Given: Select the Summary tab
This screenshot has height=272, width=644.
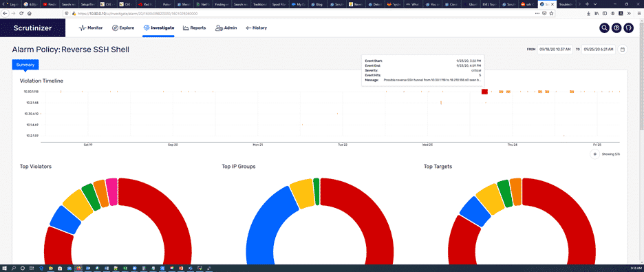Looking at the screenshot, I should pos(25,65).
